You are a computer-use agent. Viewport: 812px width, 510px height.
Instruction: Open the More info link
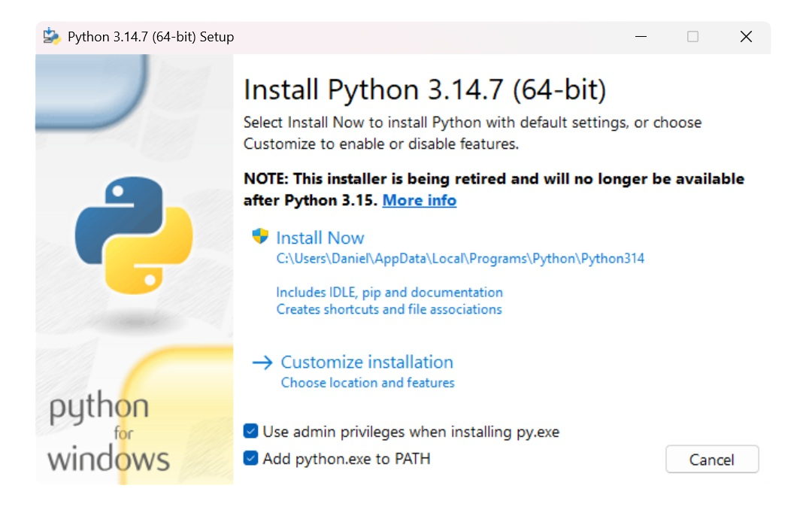[x=420, y=200]
